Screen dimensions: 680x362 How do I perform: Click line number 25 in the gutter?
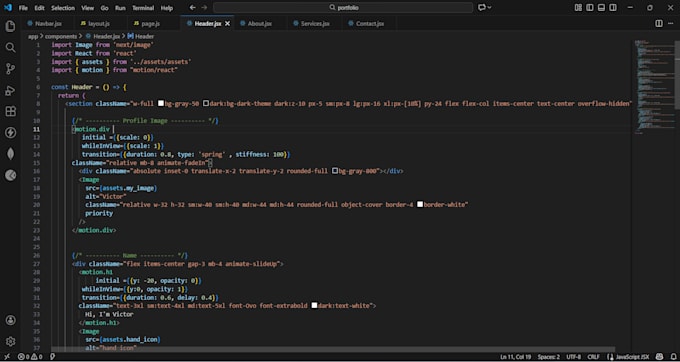pos(37,247)
